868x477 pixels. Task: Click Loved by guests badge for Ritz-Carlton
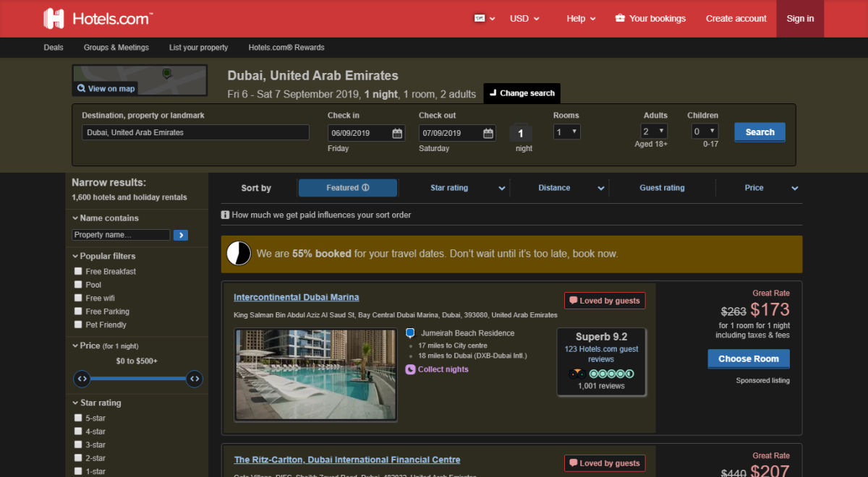605,463
